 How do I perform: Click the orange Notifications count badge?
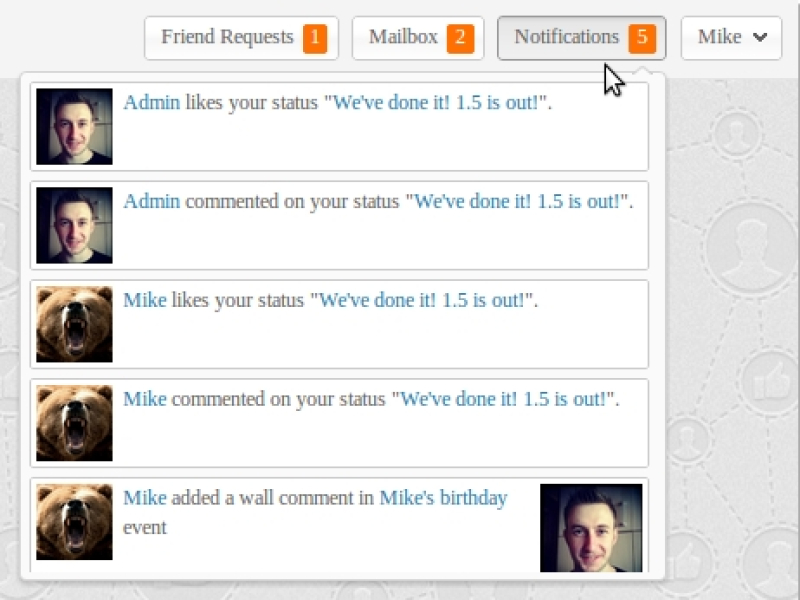641,39
